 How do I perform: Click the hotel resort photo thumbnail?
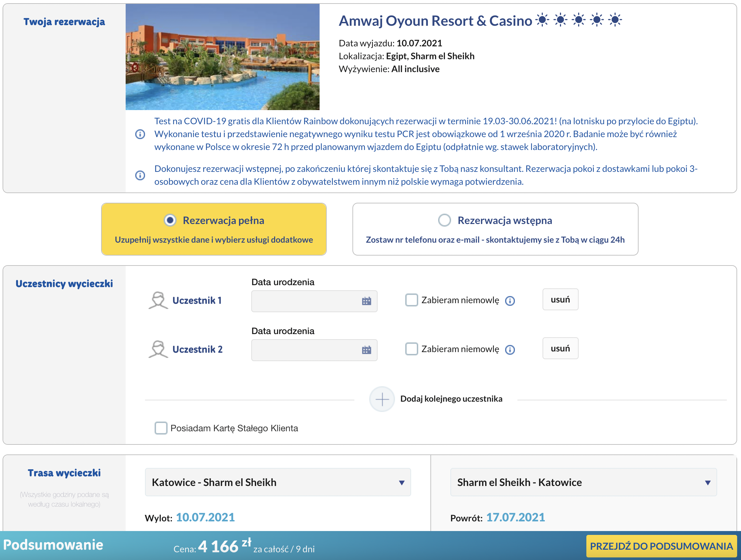[x=222, y=57]
